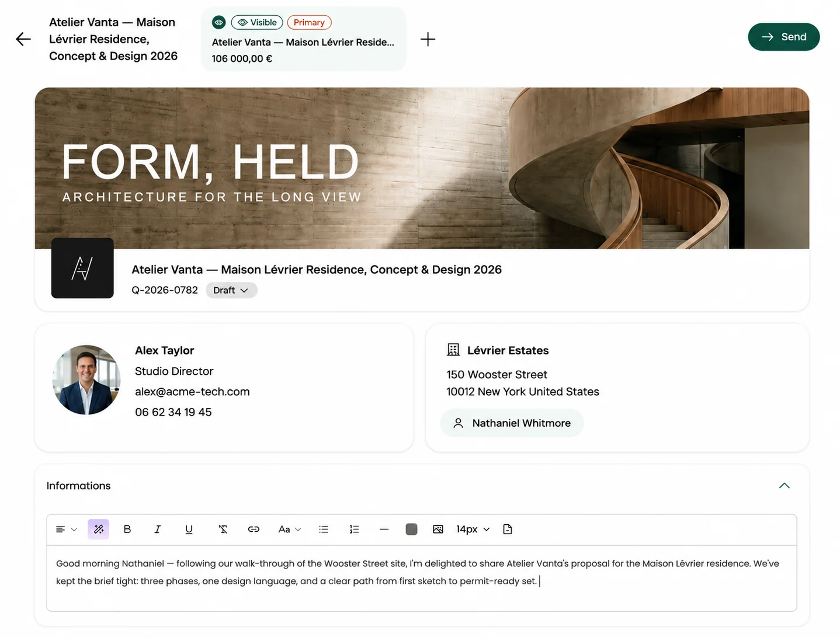Insert an image into the editor
The height and width of the screenshot is (638, 840).
[x=438, y=529]
